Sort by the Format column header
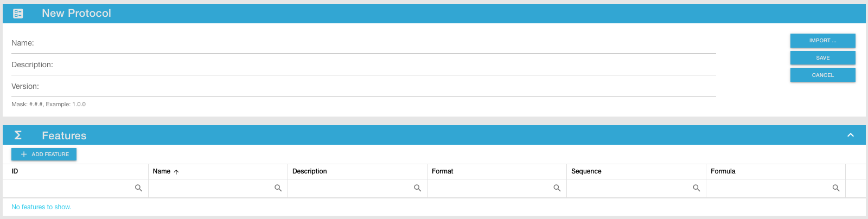 (442, 171)
